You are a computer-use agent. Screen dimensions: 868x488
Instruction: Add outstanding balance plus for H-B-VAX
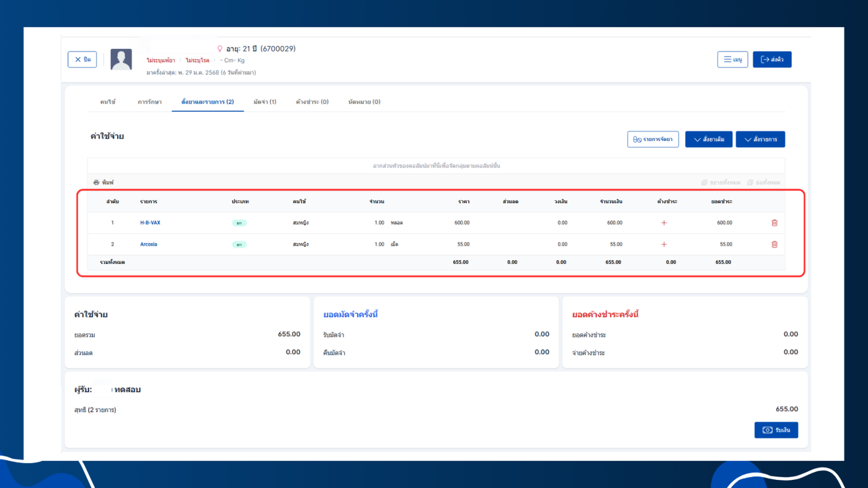pyautogui.click(x=664, y=223)
